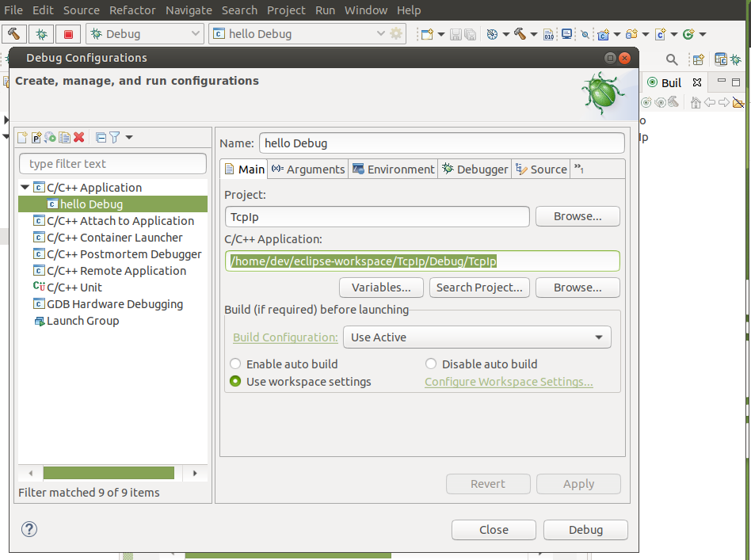The image size is (751, 560).
Task: Open filter funnel dropdown arrow
Action: point(129,138)
